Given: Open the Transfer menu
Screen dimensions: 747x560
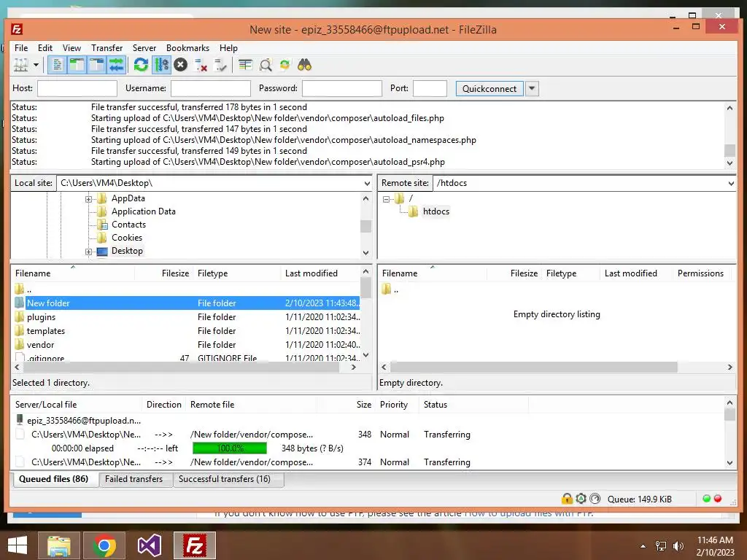Looking at the screenshot, I should pos(107,48).
